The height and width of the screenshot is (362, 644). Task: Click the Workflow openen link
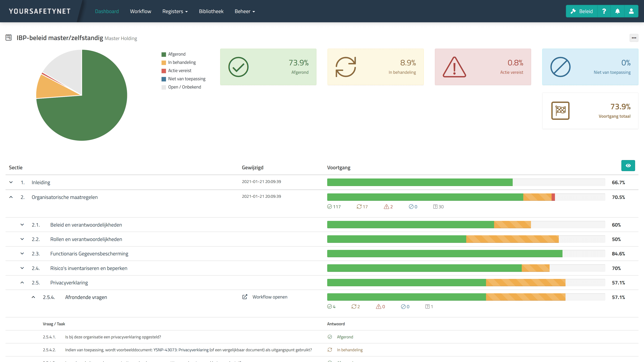tap(270, 297)
